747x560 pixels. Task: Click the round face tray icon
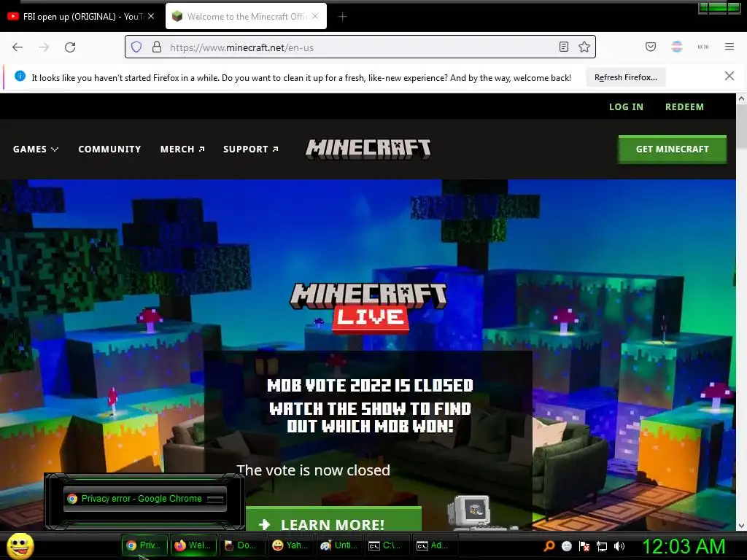[x=566, y=546]
